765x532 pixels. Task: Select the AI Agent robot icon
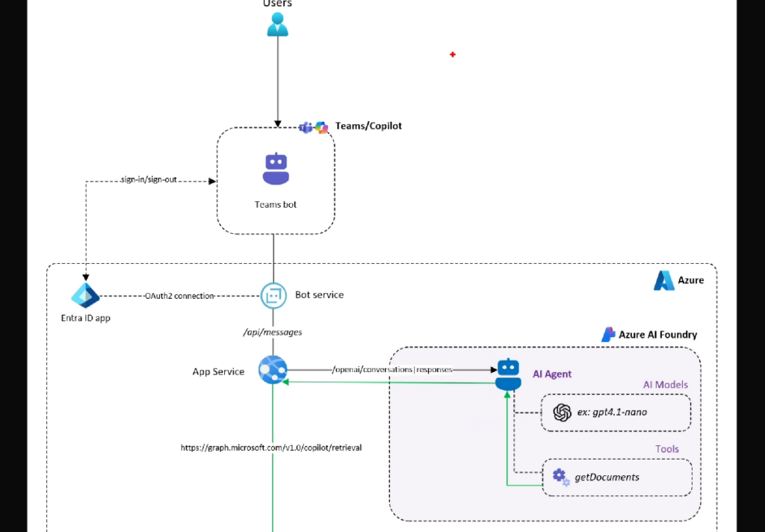[x=508, y=374]
